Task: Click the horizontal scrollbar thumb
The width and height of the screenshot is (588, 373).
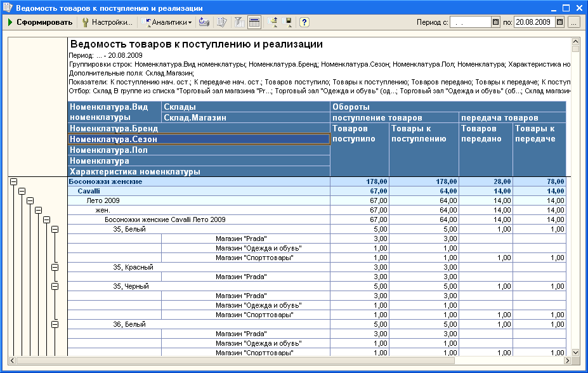Action: pos(235,360)
